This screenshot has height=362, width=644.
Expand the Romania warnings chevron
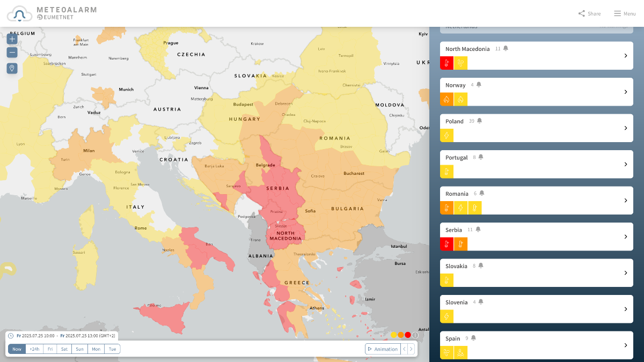[626, 201]
